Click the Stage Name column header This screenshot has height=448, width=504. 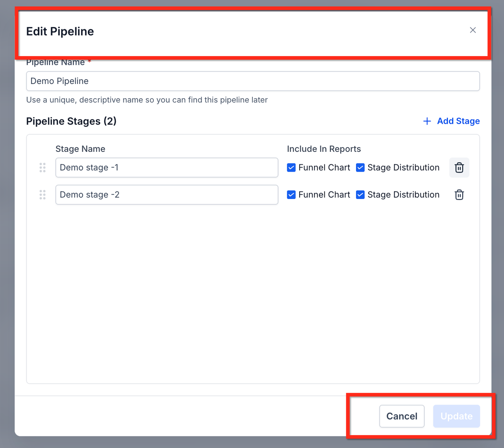[x=80, y=149]
